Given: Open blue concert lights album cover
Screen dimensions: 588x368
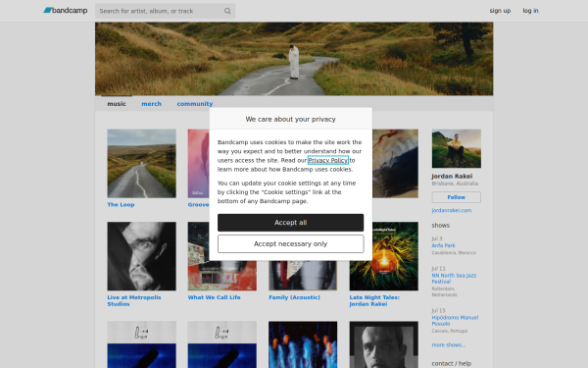Looking at the screenshot, I should (x=303, y=344).
